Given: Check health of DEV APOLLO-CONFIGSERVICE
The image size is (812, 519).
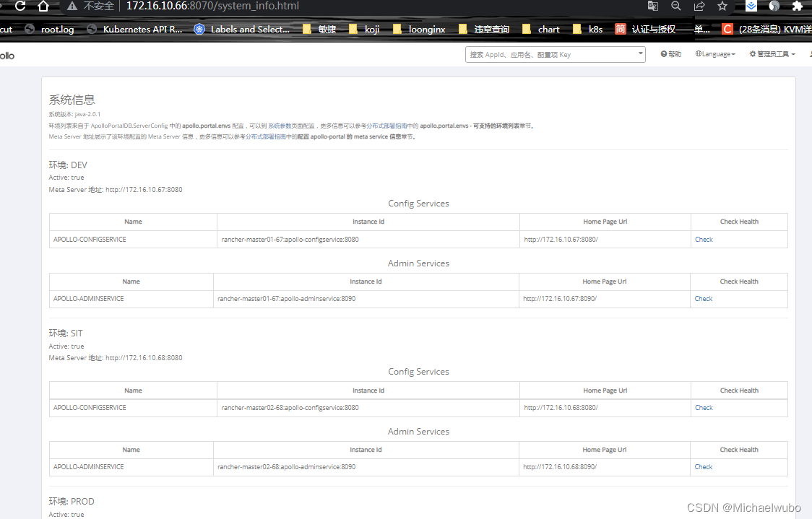Looking at the screenshot, I should click(x=704, y=240).
